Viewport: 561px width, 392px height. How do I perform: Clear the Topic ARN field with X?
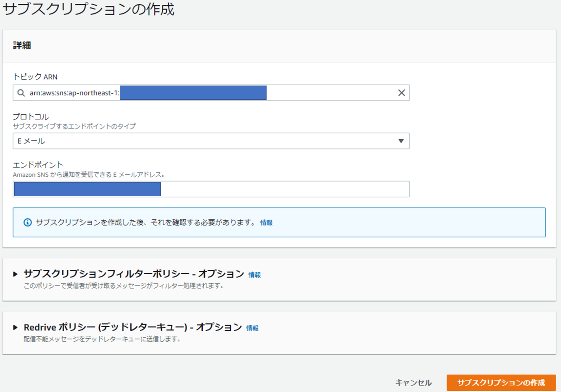pos(401,93)
